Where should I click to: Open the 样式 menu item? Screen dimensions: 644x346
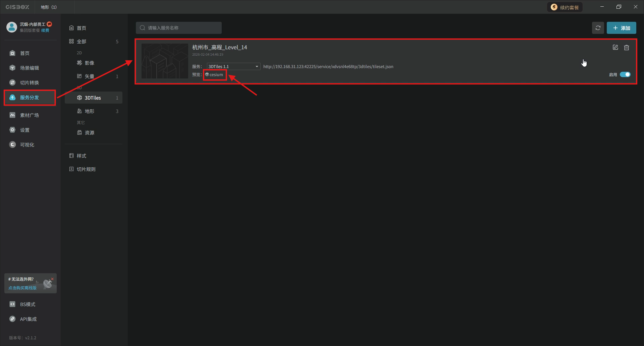pos(81,156)
